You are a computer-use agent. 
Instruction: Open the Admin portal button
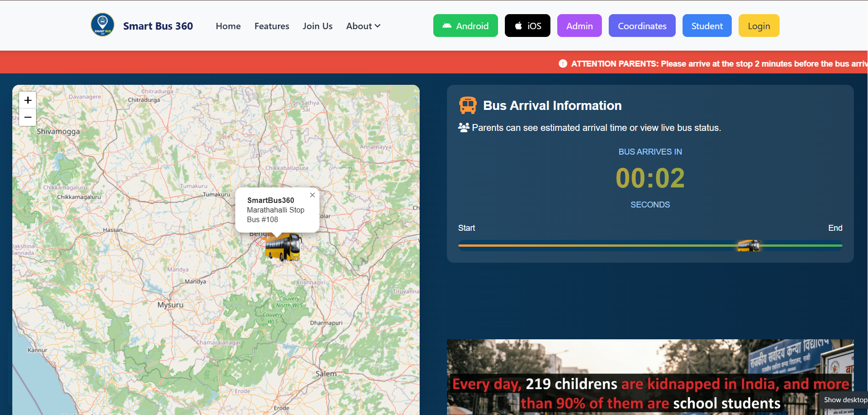tap(580, 26)
